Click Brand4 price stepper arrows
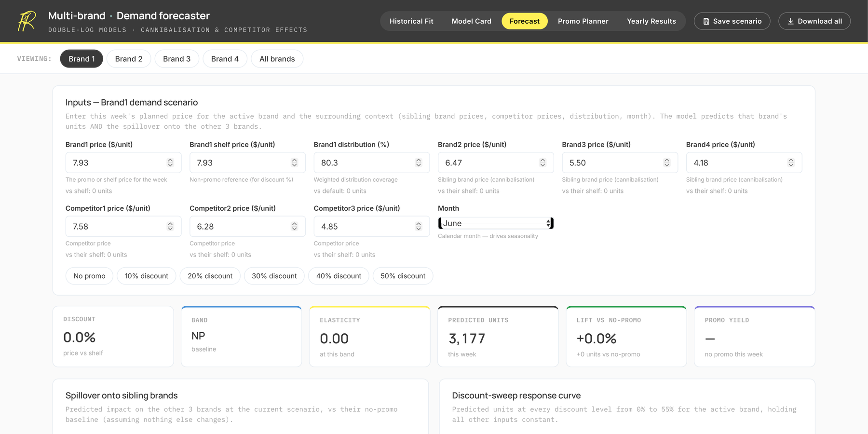This screenshot has height=434, width=868. coord(791,163)
